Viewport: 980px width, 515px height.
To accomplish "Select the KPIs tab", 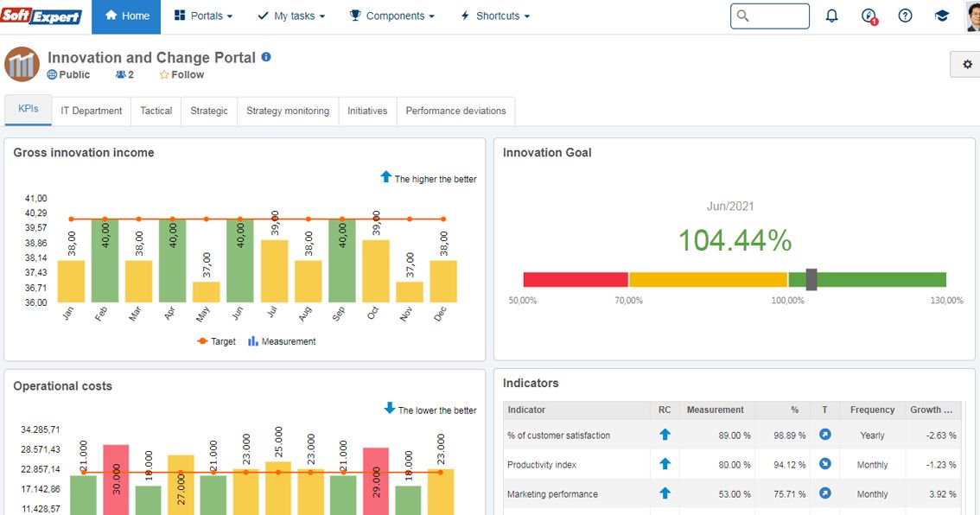I will pos(29,110).
